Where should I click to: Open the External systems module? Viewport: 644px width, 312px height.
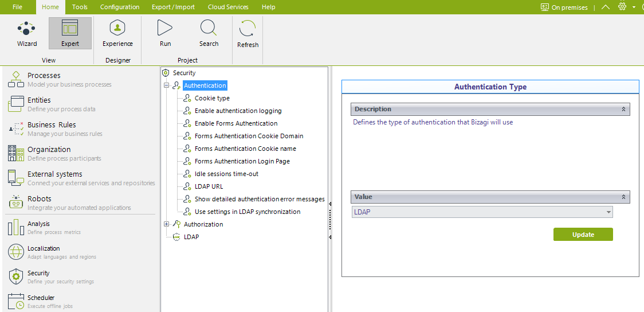[80, 178]
